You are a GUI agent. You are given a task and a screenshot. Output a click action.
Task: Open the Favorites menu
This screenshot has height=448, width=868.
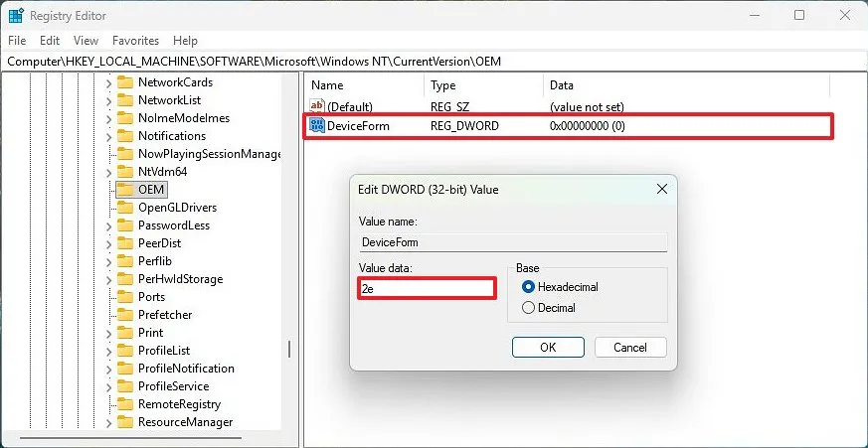tap(135, 41)
